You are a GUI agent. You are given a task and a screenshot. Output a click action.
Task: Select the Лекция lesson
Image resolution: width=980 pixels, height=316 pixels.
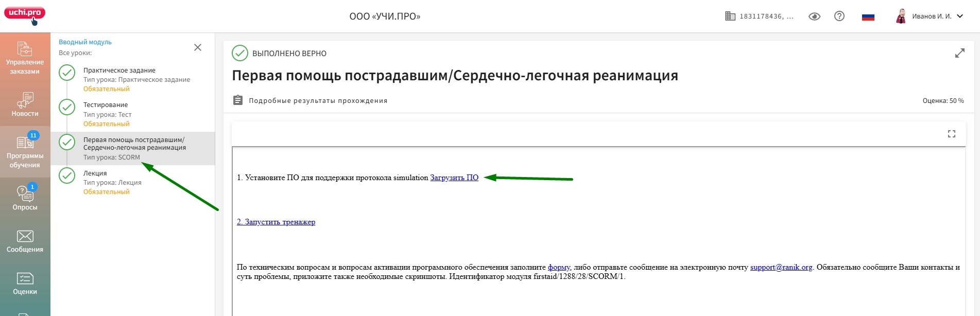click(x=95, y=173)
